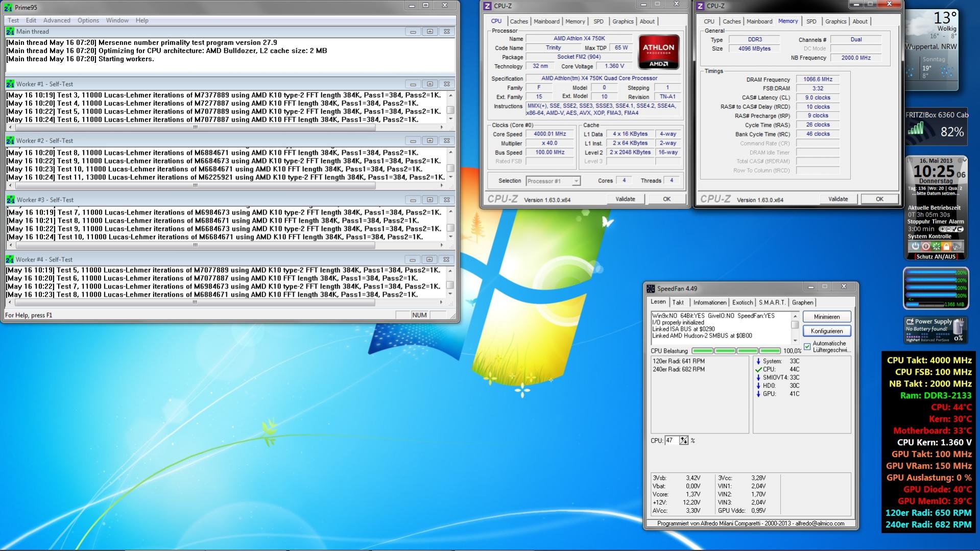Click the reset arrow icon of the Stoppuhr timer
980x551 pixels.
pos(960,229)
